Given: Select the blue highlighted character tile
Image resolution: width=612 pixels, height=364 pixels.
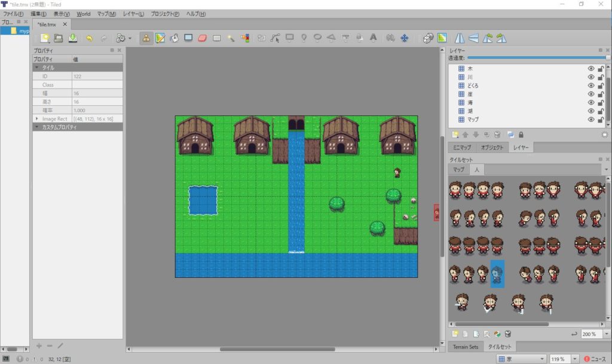Looking at the screenshot, I should (x=497, y=274).
